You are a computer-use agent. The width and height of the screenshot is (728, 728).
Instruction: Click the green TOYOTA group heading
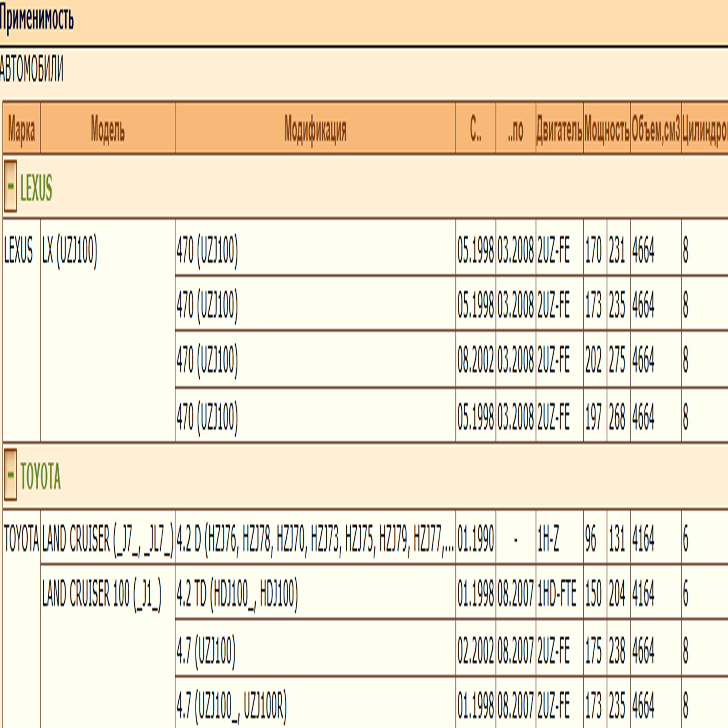pyautogui.click(x=40, y=476)
